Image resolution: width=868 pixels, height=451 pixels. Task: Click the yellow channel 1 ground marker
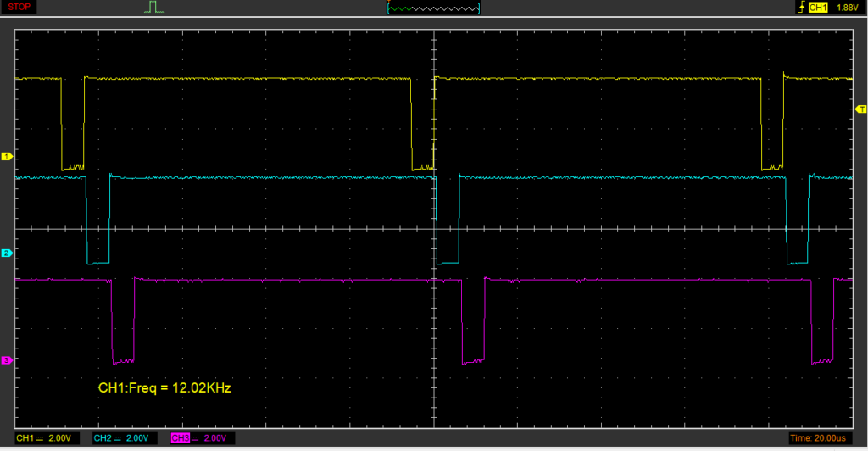point(6,157)
